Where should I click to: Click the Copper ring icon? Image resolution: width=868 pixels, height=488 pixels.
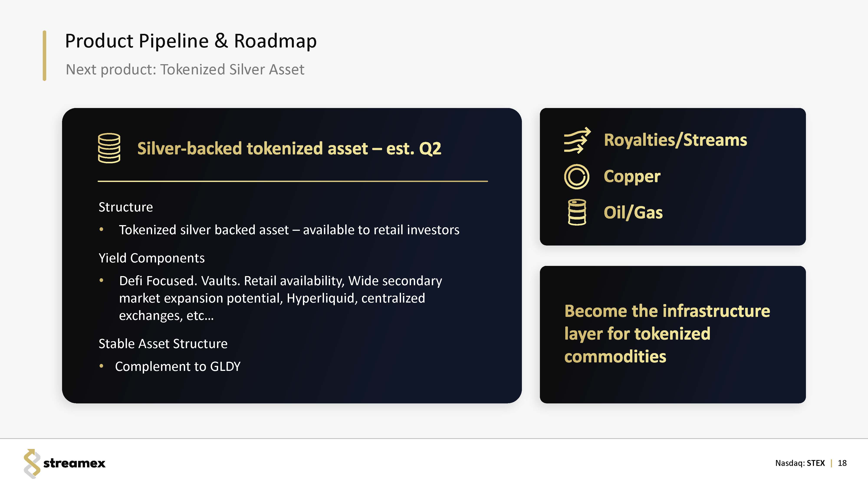coord(577,177)
